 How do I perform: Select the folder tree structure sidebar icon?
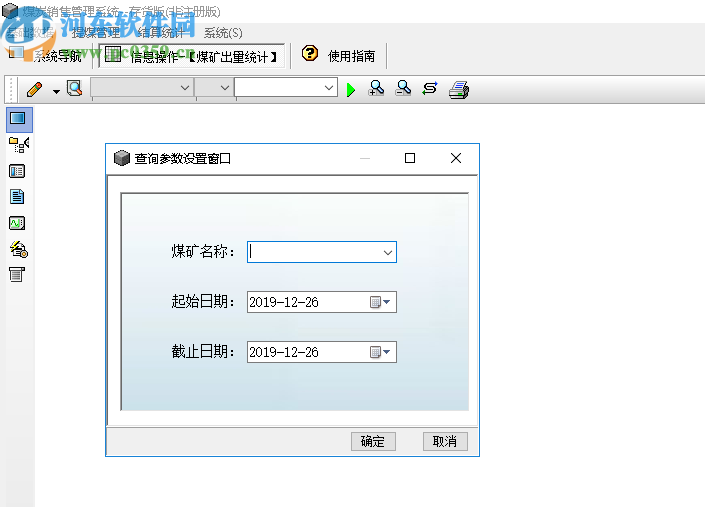18,145
